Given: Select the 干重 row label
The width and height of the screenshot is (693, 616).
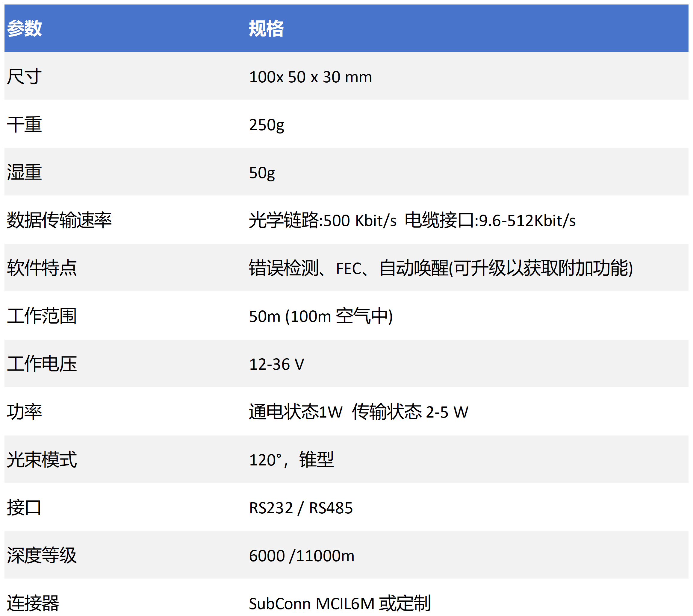Looking at the screenshot, I should 25,125.
